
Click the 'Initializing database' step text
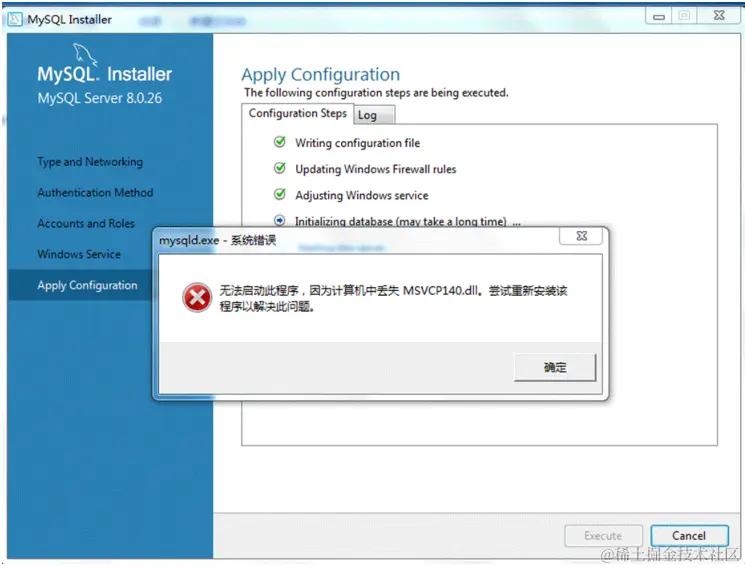(x=408, y=221)
